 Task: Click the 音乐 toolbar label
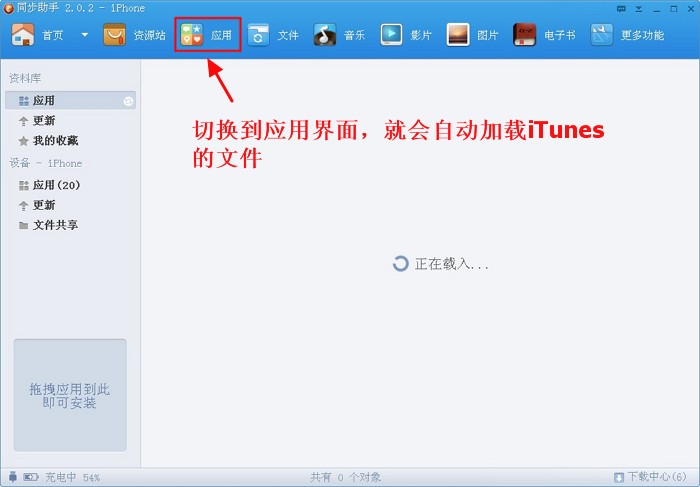(354, 35)
